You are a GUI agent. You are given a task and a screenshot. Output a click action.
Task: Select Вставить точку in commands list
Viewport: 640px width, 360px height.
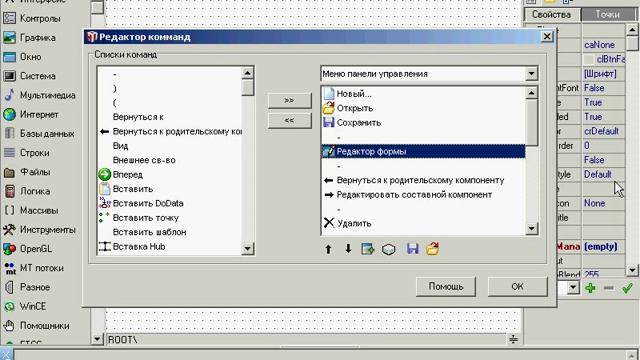click(x=170, y=218)
